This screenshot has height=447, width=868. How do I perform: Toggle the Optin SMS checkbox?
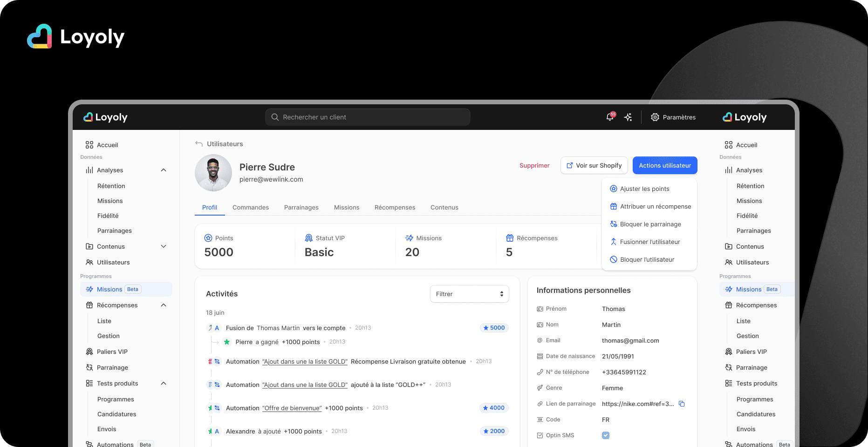606,435
